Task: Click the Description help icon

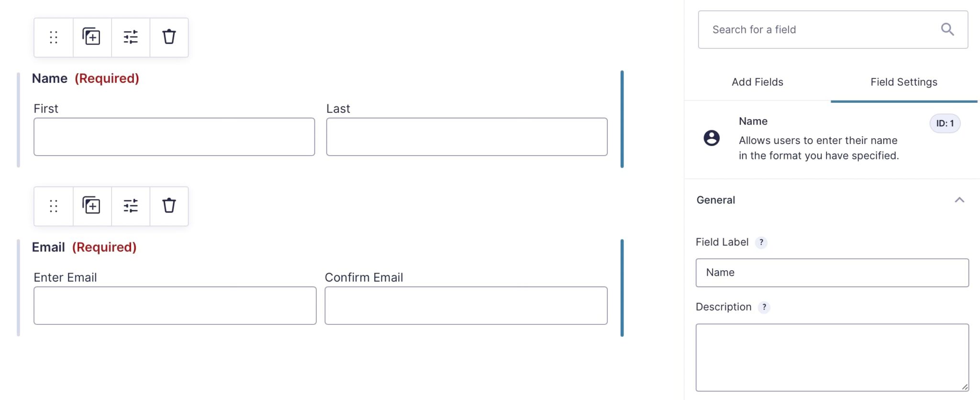Action: click(764, 307)
